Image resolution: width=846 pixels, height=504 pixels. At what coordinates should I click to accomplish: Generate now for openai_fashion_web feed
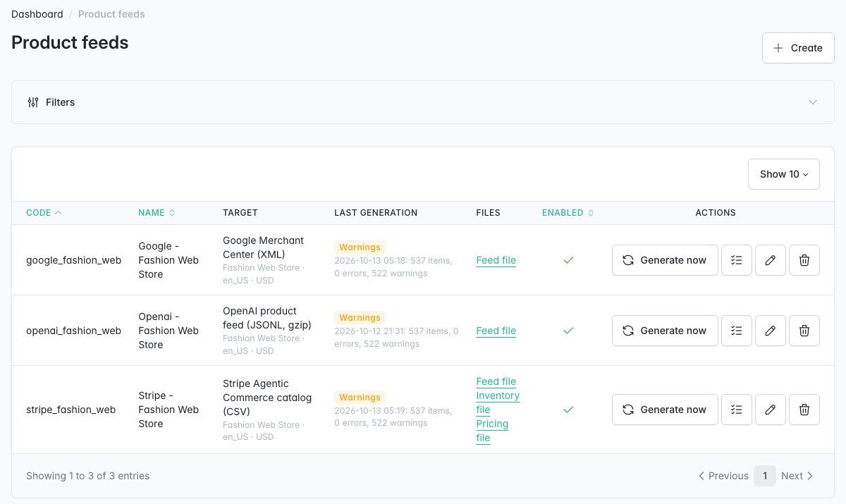[x=665, y=331]
